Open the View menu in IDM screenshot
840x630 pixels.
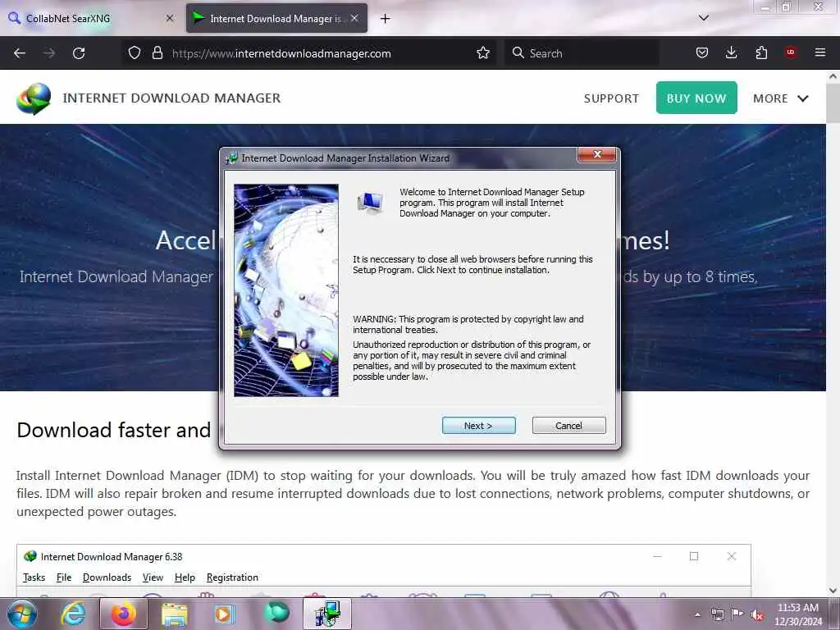pos(153,577)
